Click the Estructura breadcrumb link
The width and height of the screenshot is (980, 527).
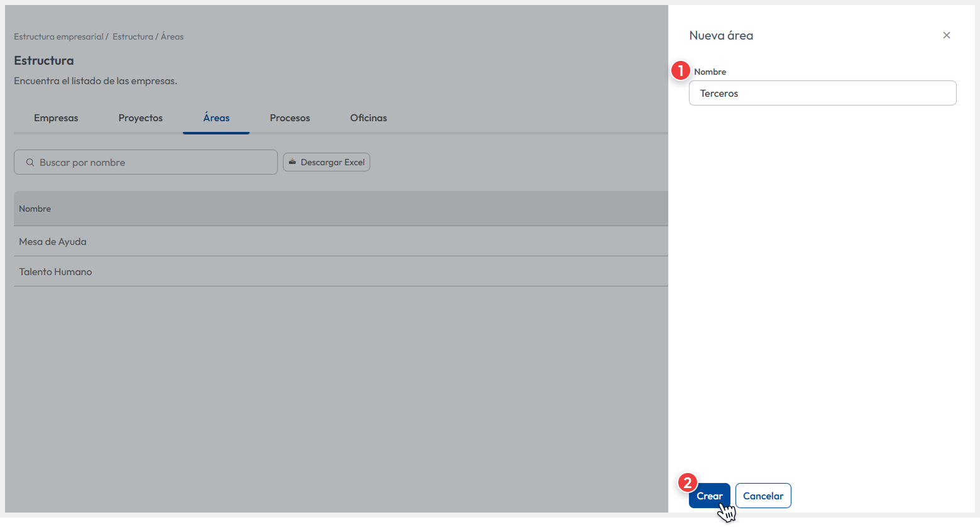tap(133, 37)
